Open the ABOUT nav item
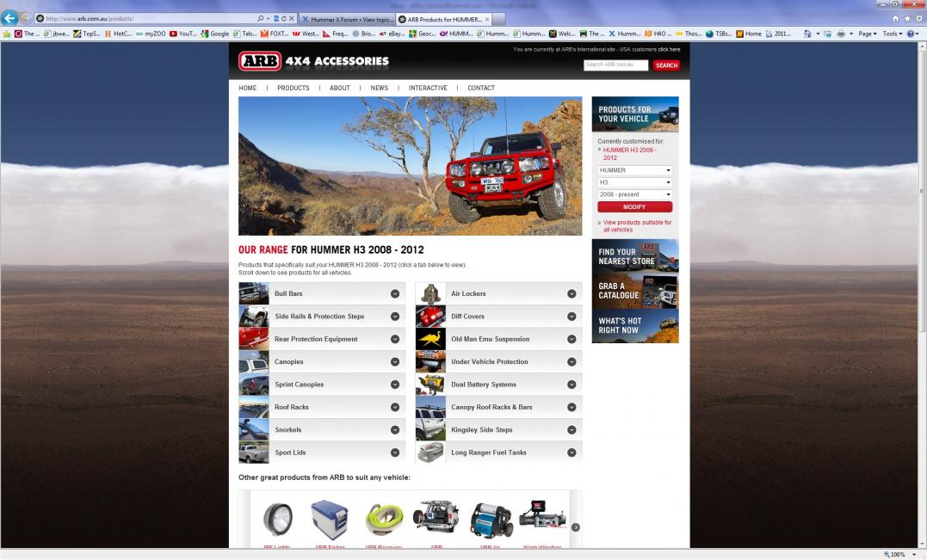Image resolution: width=927 pixels, height=560 pixels. tap(340, 88)
